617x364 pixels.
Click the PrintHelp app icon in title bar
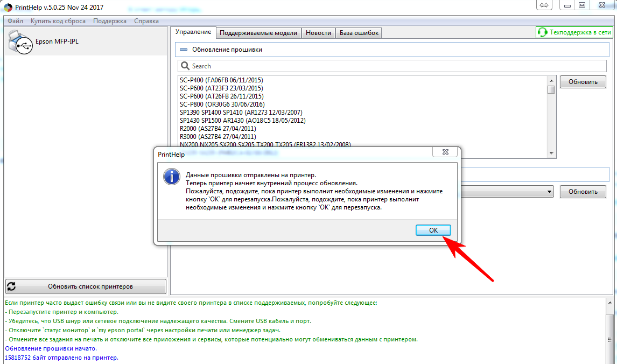click(7, 7)
